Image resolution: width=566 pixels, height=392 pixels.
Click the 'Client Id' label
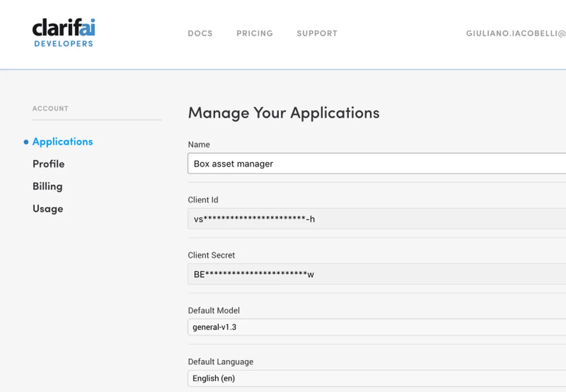click(203, 200)
